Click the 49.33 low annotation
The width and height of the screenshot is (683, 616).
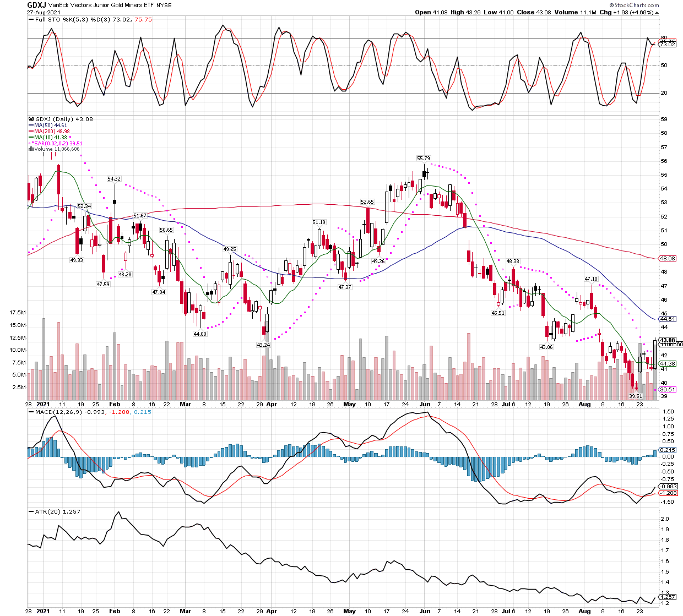point(77,260)
